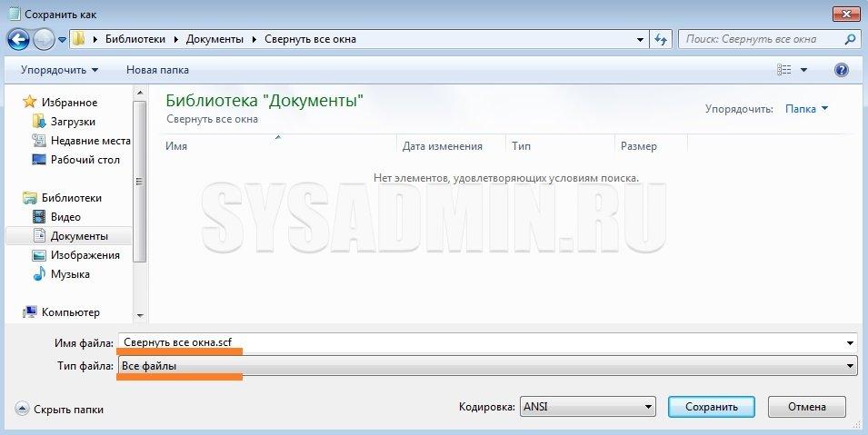Select Свернуть все окна in address path
Screen dimensions: 868x435
point(310,39)
